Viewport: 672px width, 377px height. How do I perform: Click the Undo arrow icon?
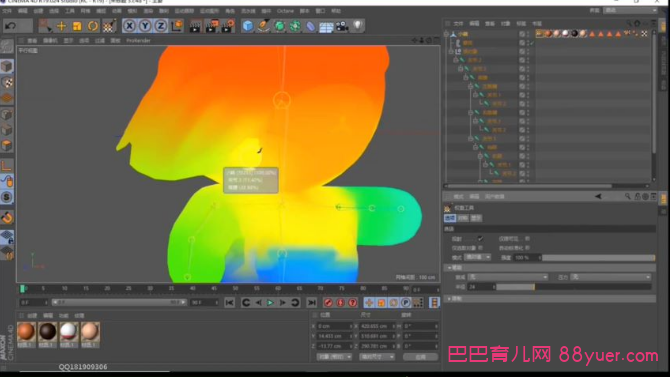click(11, 26)
